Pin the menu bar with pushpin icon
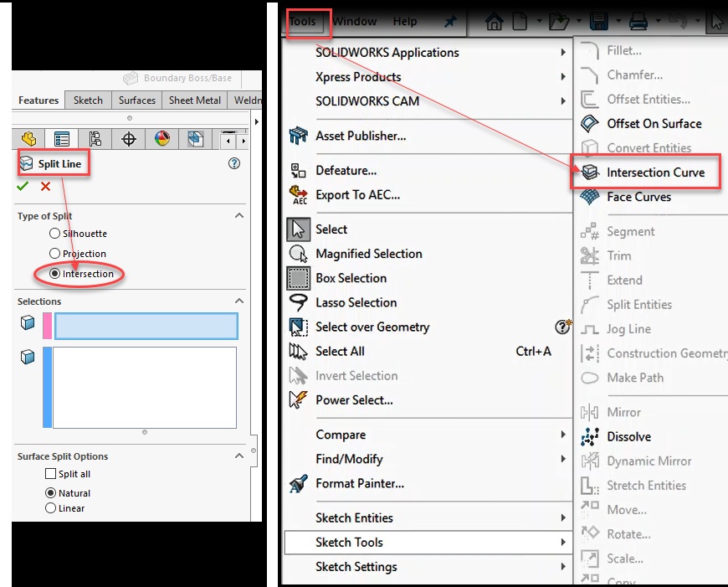Screen dimensions: 728x587 450,22
